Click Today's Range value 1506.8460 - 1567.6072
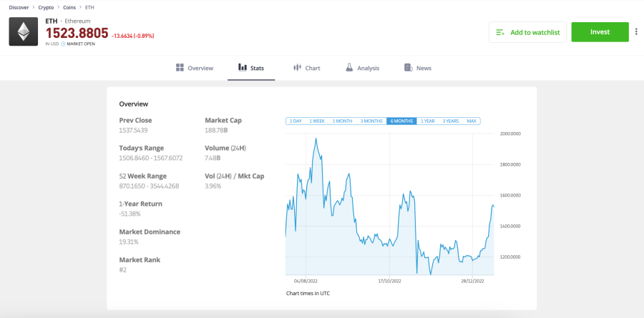The width and height of the screenshot is (644, 318). 151,158
